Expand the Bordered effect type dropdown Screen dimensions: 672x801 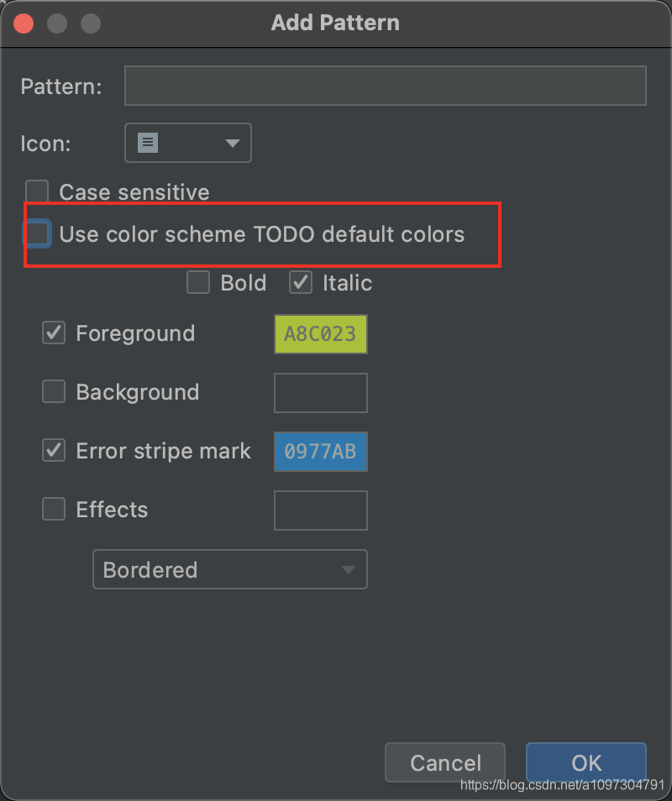click(x=230, y=569)
